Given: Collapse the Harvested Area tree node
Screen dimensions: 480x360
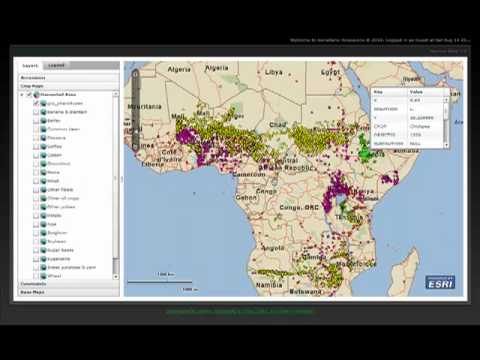Looking at the screenshot, I should click(22, 95).
